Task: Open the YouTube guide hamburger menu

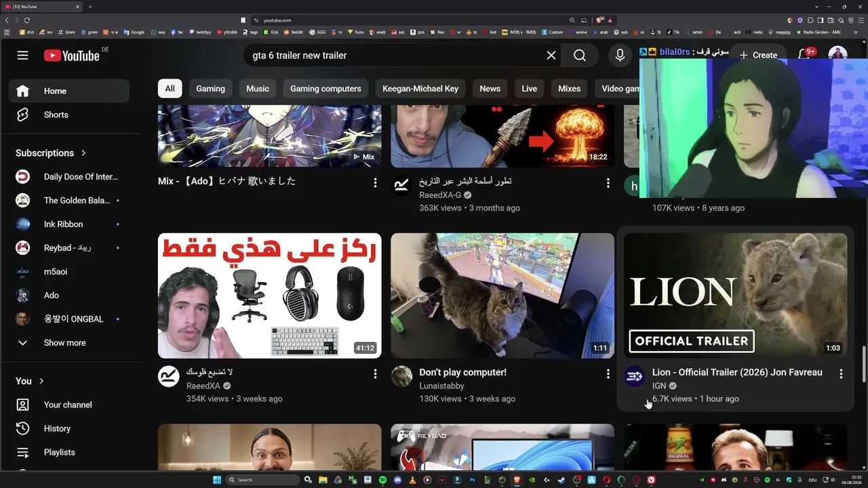Action: [x=23, y=56]
